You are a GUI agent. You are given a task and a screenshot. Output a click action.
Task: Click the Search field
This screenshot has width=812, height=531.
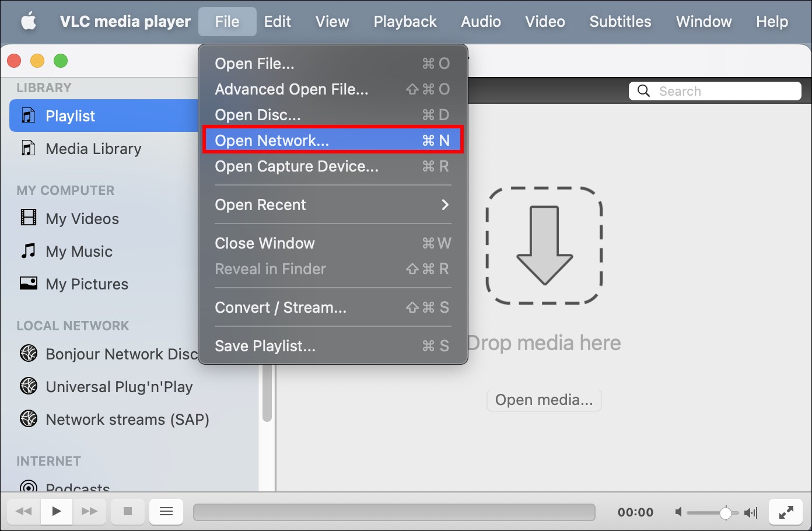(715, 91)
